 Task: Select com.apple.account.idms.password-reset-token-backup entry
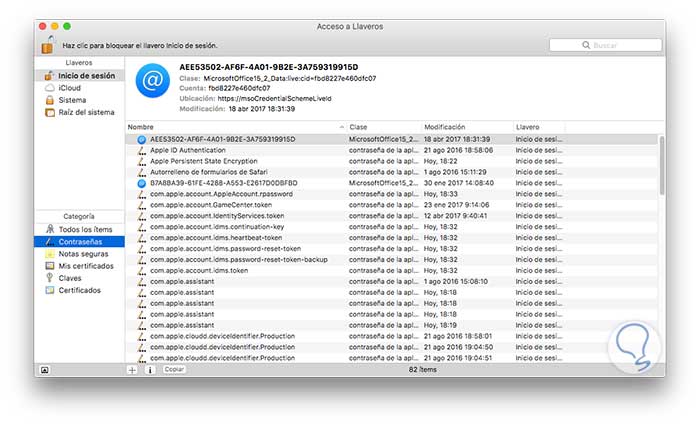[x=391, y=259]
